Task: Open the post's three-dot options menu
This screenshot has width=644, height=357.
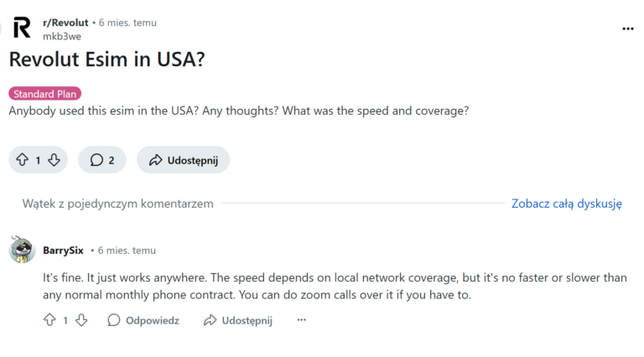Action: 628,28
